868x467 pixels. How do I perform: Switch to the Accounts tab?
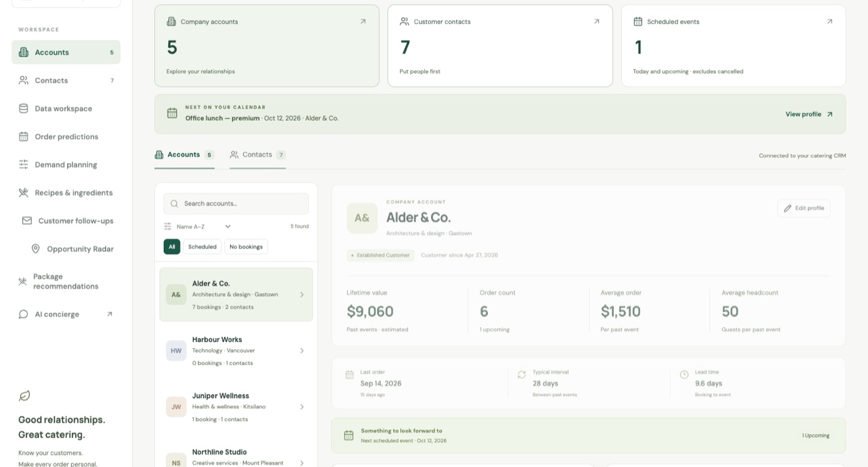tap(184, 155)
